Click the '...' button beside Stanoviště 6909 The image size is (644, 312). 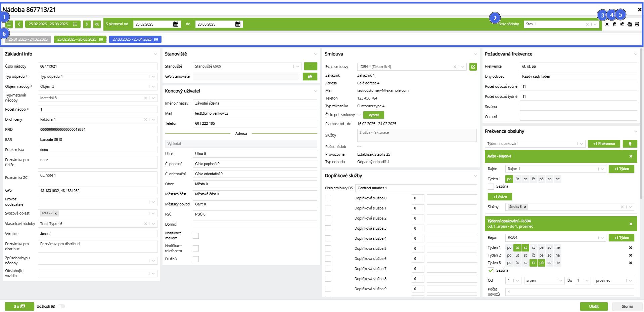[x=311, y=67]
